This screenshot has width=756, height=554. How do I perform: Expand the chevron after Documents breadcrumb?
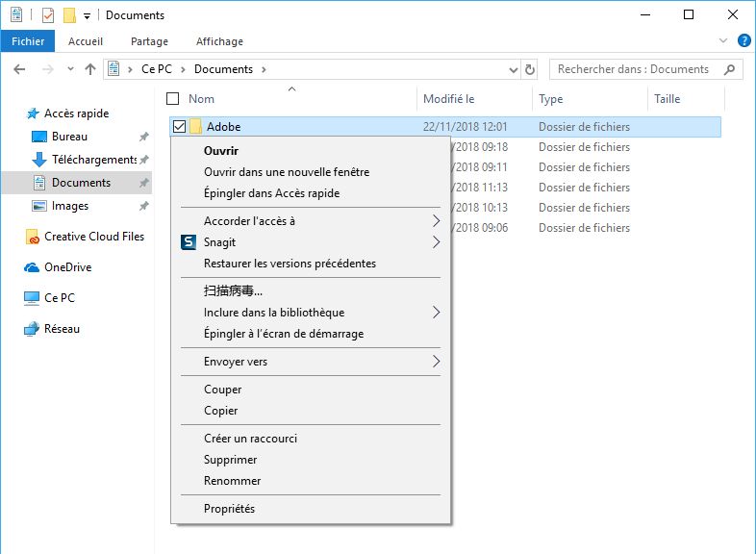[x=264, y=69]
